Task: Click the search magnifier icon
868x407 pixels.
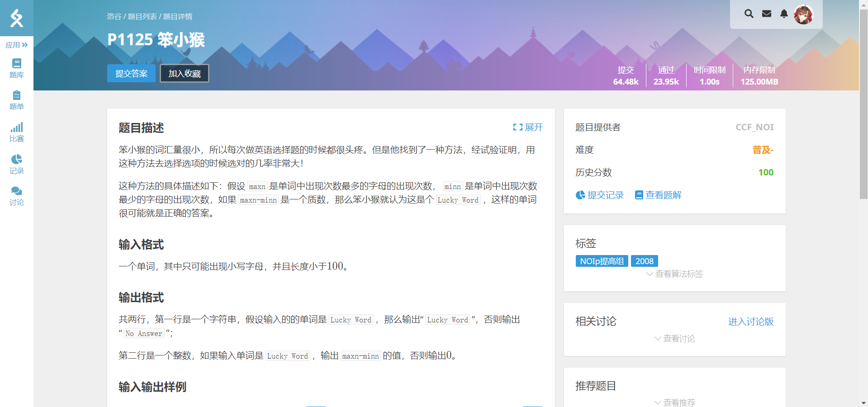Action: pos(749,14)
